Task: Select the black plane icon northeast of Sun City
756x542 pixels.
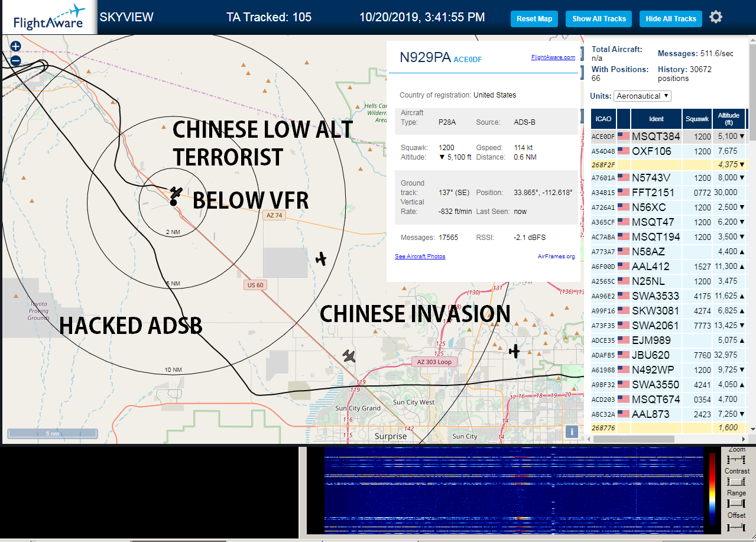Action: coord(514,352)
